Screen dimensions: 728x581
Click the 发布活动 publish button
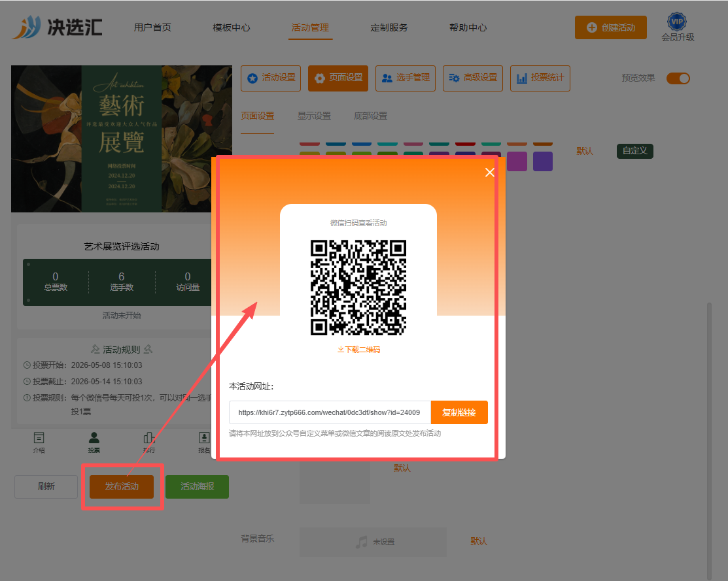pyautogui.click(x=122, y=486)
